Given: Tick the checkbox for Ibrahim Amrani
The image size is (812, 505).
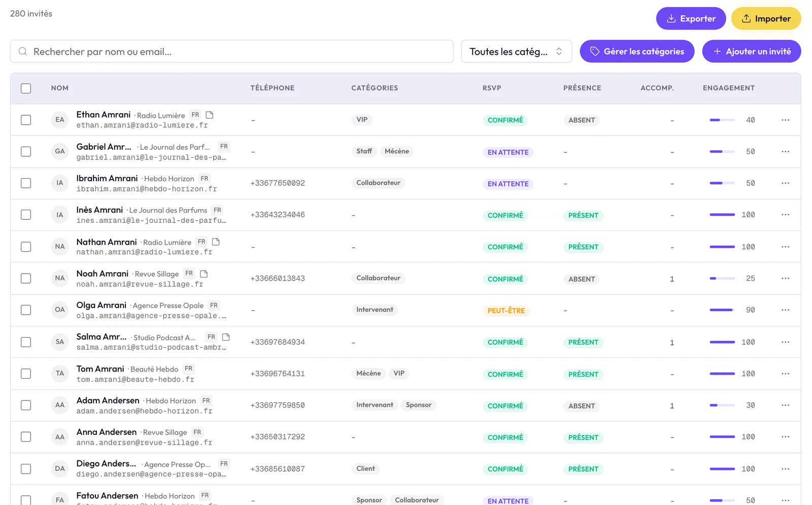Looking at the screenshot, I should (x=26, y=183).
